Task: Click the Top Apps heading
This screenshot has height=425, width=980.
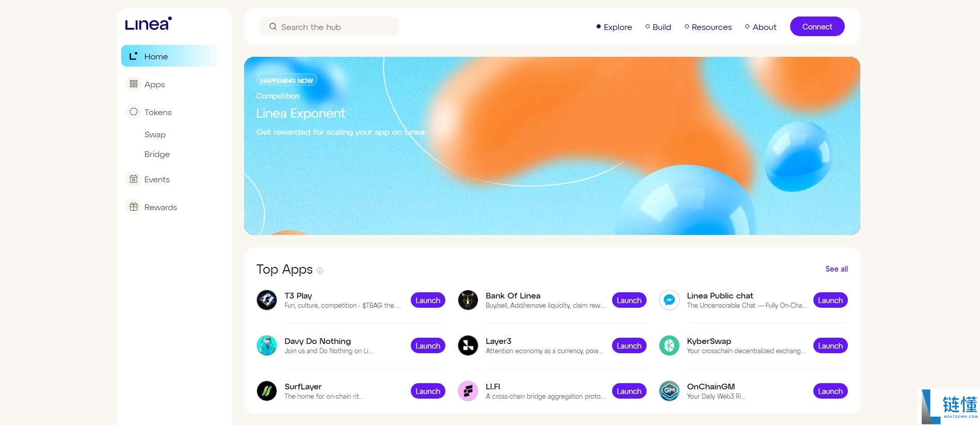Action: click(x=284, y=269)
